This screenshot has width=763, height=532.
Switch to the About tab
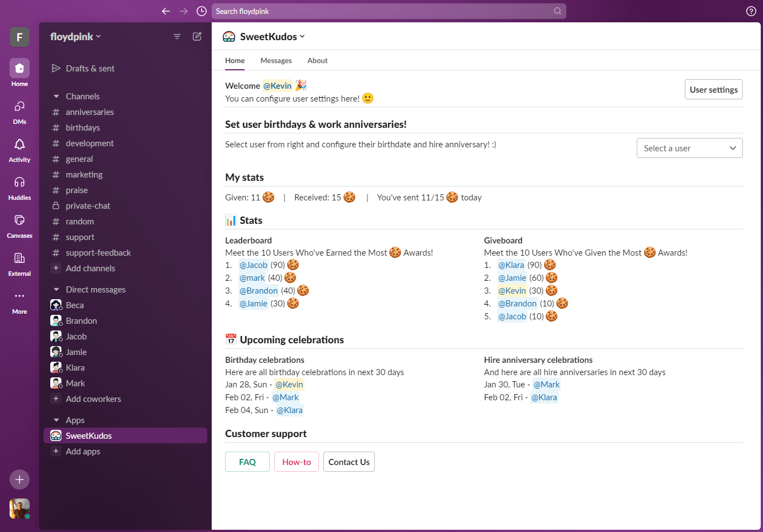coord(317,60)
